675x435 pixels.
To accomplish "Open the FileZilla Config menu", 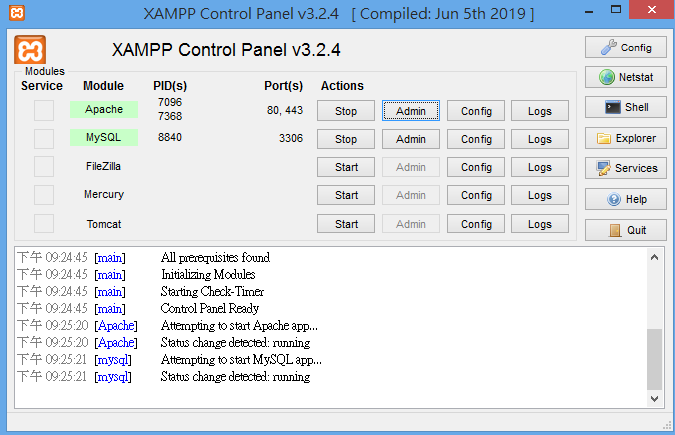I will tap(476, 167).
